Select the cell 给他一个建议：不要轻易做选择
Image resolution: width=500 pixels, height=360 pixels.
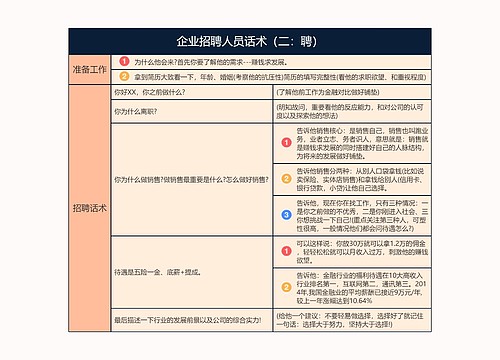[352, 320]
